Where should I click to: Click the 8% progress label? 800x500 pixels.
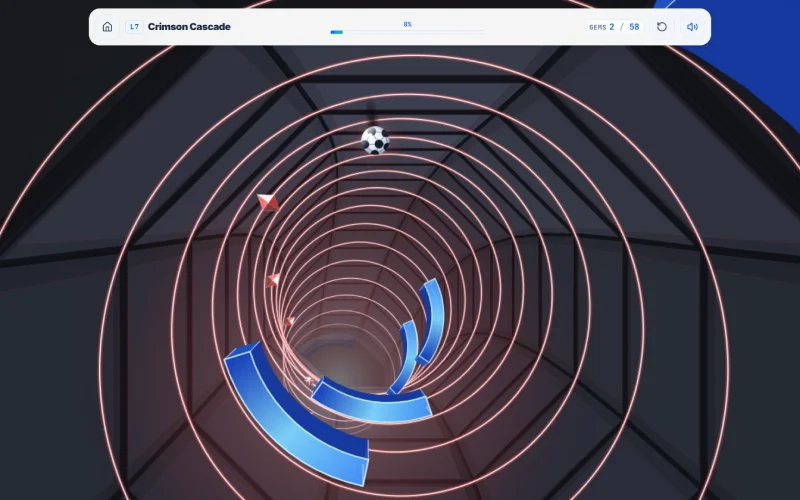tap(407, 24)
